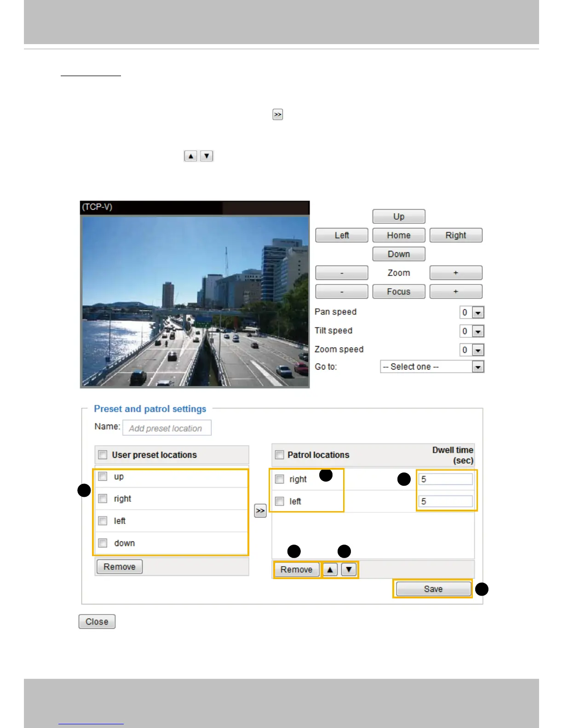Image resolution: width=563 pixels, height=728 pixels.
Task: Close the preset settings window
Action: [97, 622]
